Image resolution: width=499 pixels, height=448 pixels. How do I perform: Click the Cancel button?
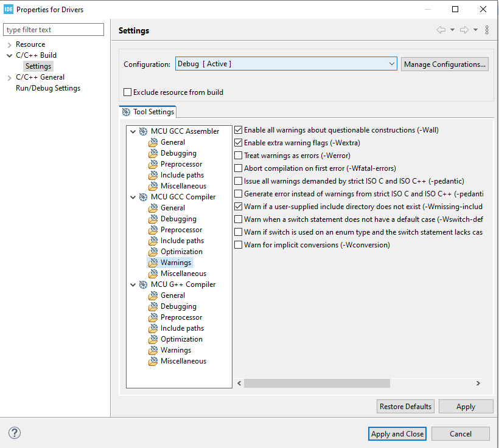(461, 433)
